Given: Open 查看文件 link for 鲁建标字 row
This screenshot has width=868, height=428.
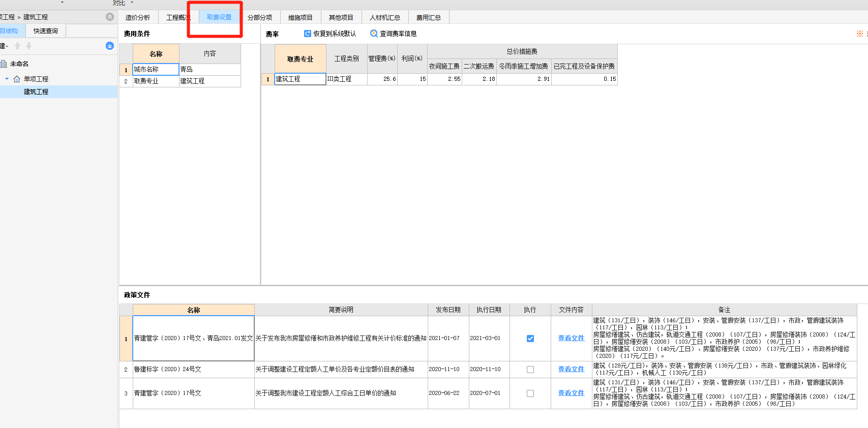Looking at the screenshot, I should coord(571,370).
